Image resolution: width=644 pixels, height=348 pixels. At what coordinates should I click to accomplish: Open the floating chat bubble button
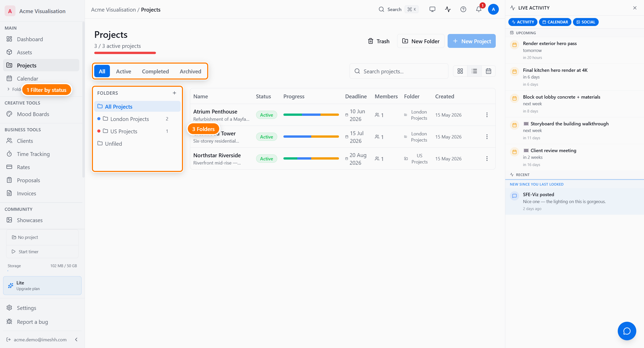627,331
